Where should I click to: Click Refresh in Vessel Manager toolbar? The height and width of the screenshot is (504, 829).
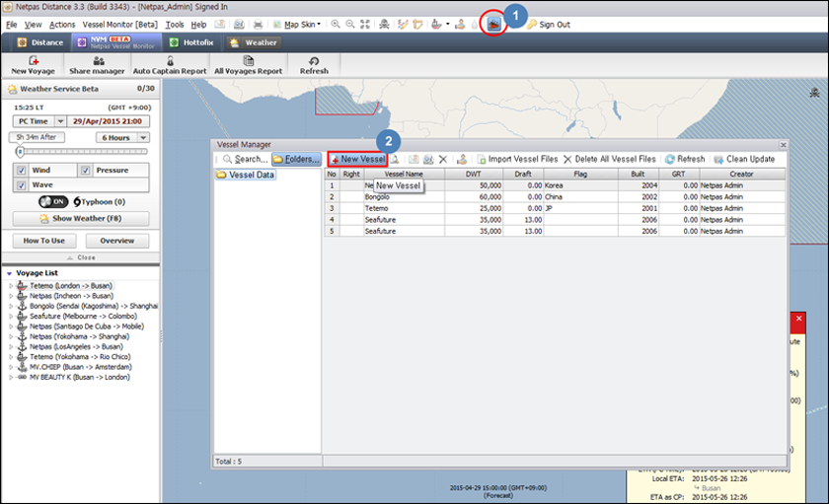coord(685,159)
